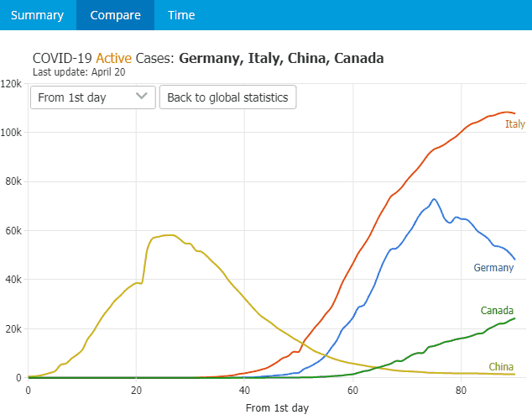Viewport: 532px width, 420px height.
Task: Click 'Germany, Italy, China, Canada' in the chart title
Action: coord(281,59)
